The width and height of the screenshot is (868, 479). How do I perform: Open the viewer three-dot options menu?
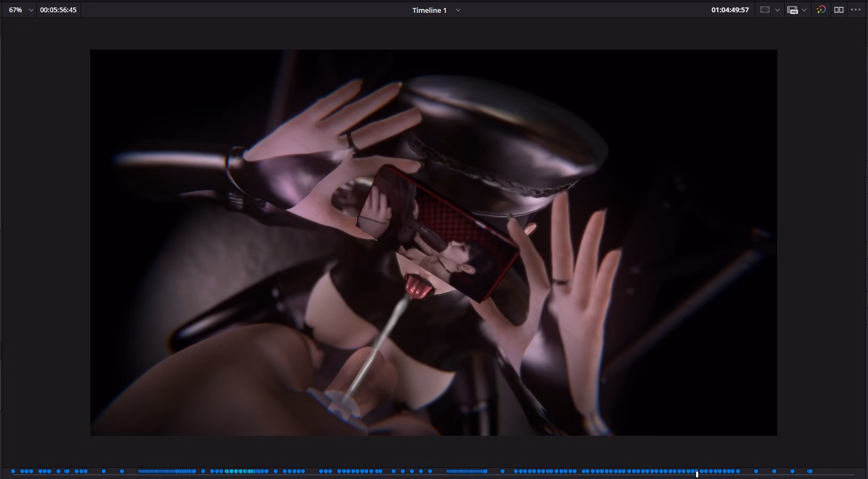[856, 10]
